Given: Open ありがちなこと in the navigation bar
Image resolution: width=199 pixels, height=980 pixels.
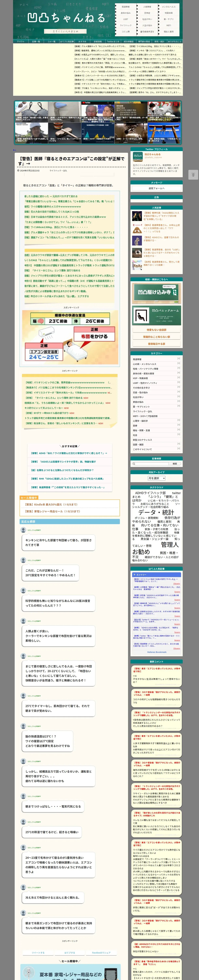Looking at the screenshot, I should tap(175, 41).
